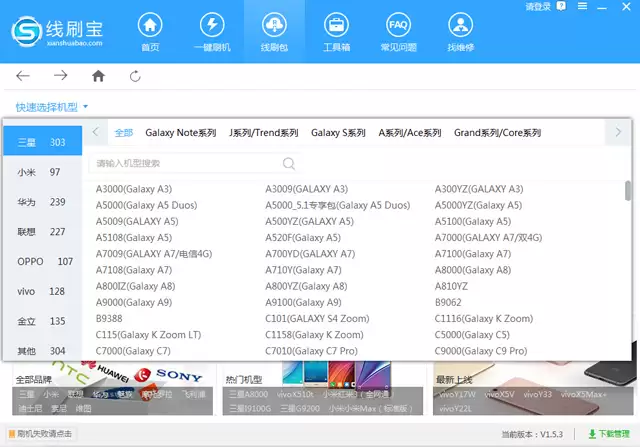Select brand 其他 304
The width and height of the screenshot is (640, 447).
(x=42, y=351)
